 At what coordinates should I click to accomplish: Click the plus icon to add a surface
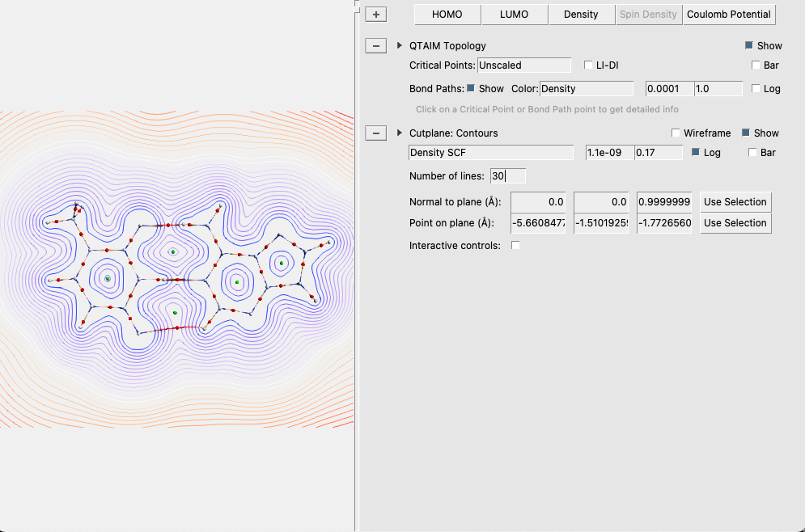375,14
